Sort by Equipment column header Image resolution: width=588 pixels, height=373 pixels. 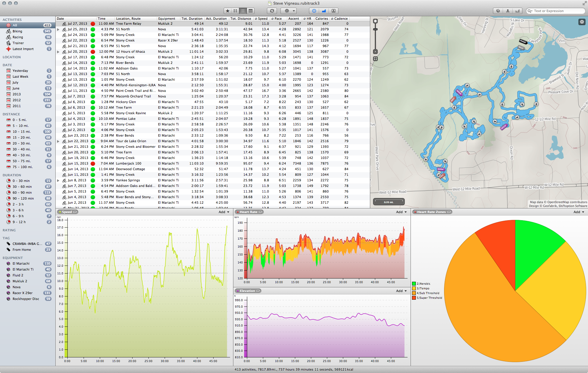pos(168,19)
